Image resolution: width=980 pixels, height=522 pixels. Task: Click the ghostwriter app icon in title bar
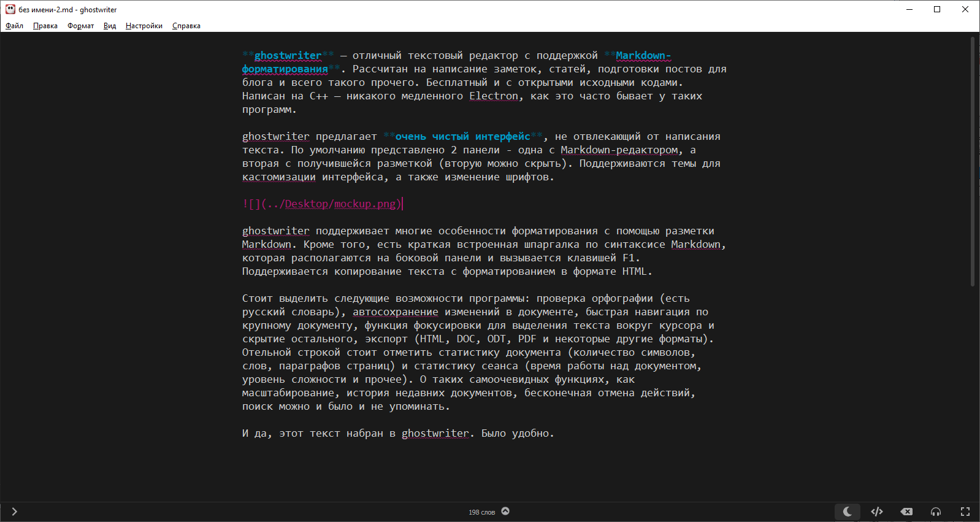(x=10, y=9)
